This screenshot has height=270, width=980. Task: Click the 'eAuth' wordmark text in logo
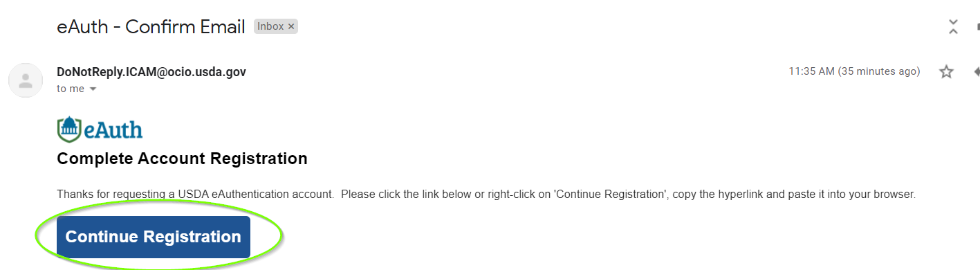point(113,130)
